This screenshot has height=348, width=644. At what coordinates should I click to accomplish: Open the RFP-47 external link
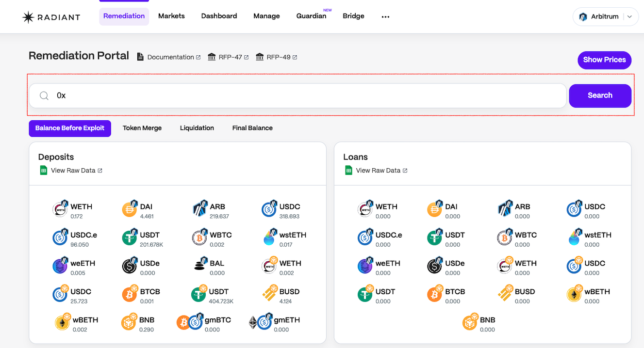228,57
